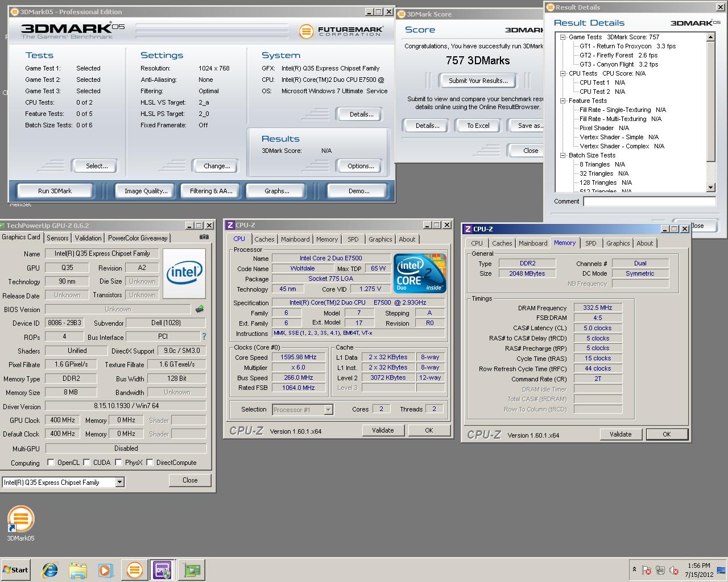
Task: Launch Windows Media Player from taskbar
Action: pyautogui.click(x=106, y=570)
